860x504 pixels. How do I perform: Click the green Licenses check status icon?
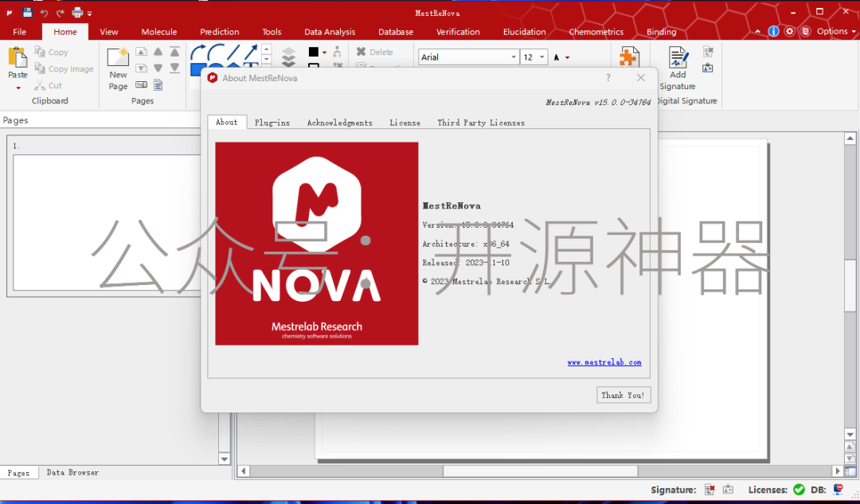[799, 489]
